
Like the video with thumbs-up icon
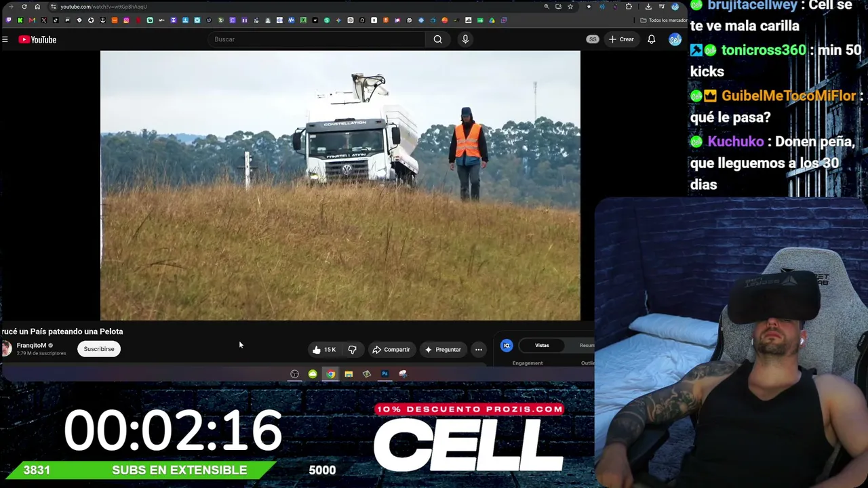point(317,350)
